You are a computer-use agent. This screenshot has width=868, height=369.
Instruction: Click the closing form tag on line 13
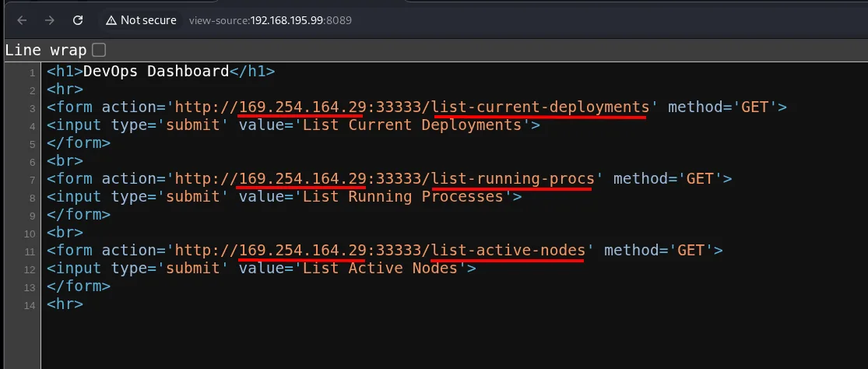click(79, 286)
